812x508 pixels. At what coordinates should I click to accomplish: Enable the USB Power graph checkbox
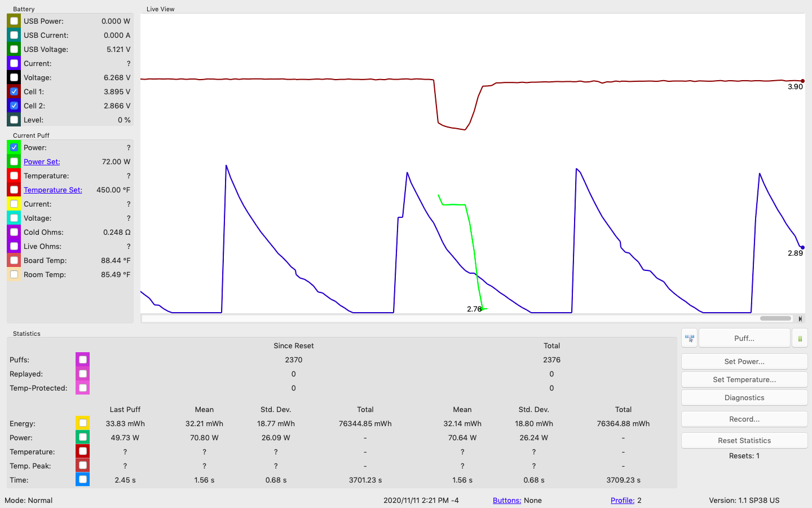coord(14,21)
